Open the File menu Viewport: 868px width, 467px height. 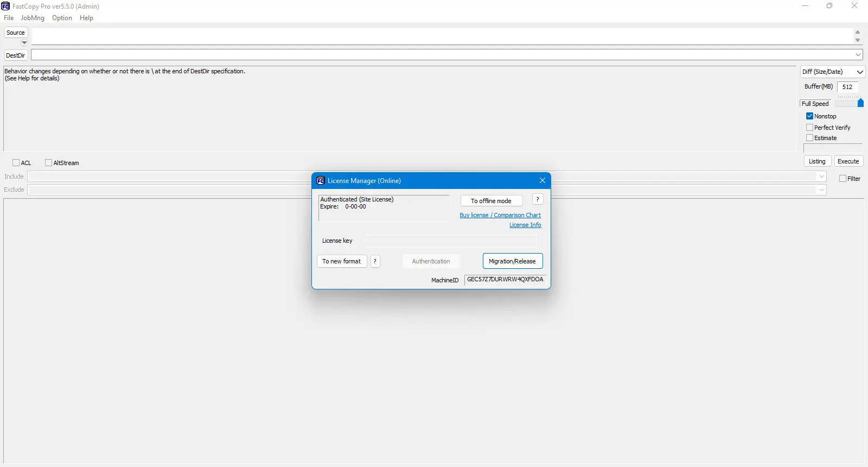coord(9,18)
